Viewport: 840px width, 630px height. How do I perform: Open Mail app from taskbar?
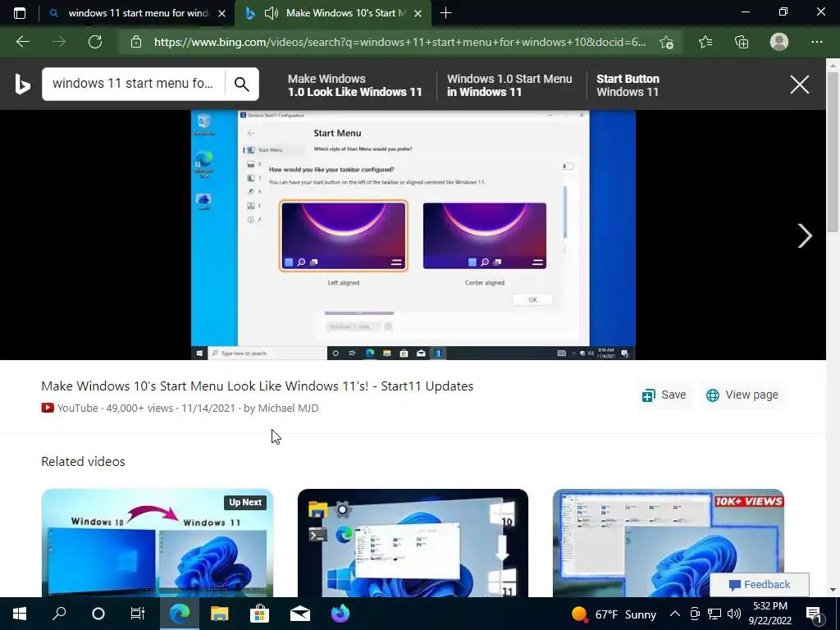pyautogui.click(x=300, y=614)
